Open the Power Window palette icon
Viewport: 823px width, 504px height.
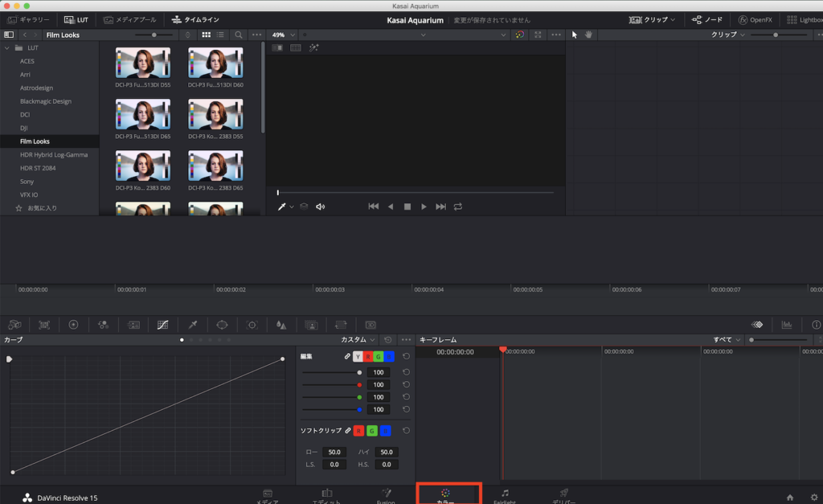[222, 325]
